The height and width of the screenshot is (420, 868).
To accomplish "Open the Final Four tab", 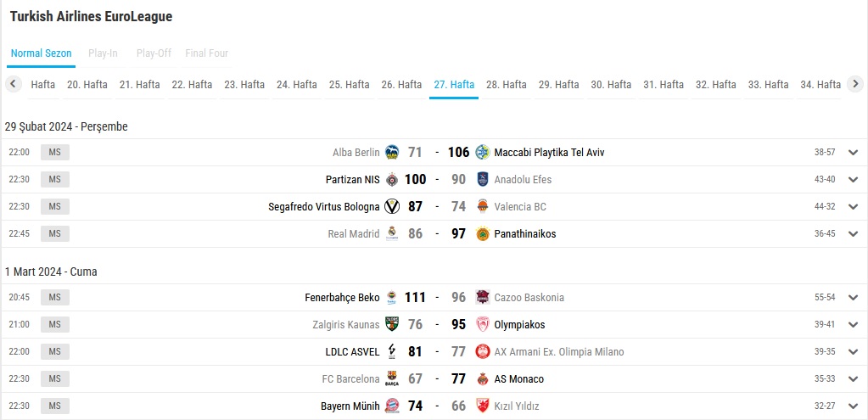I will tap(206, 53).
